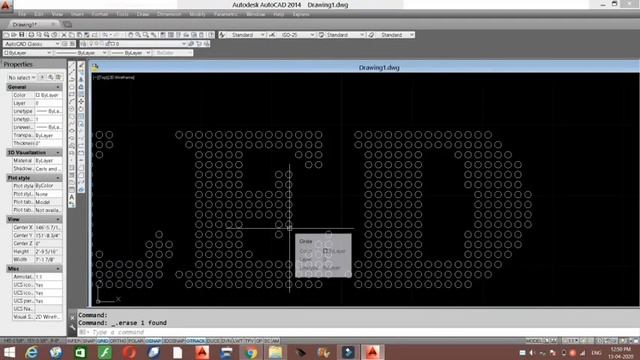Open the Layer Properties Manager icon
This screenshot has width=640, height=360.
[83, 44]
